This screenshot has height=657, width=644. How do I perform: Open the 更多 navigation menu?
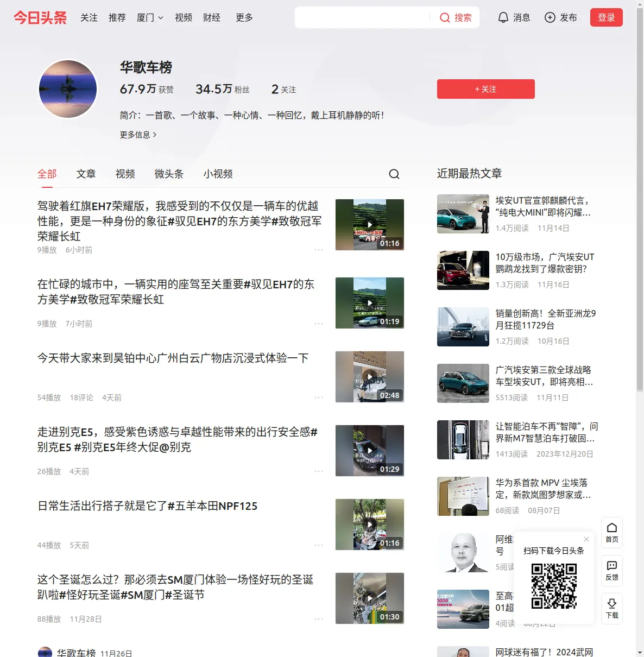point(244,18)
